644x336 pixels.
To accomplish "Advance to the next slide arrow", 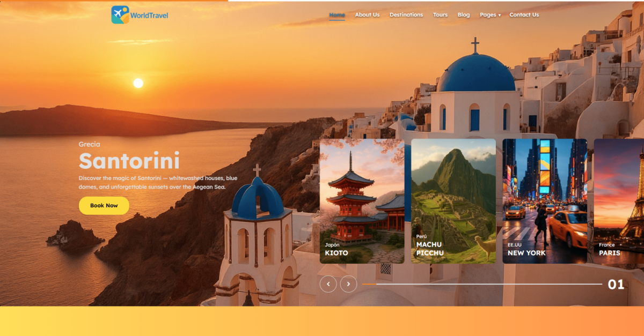I will coord(348,284).
